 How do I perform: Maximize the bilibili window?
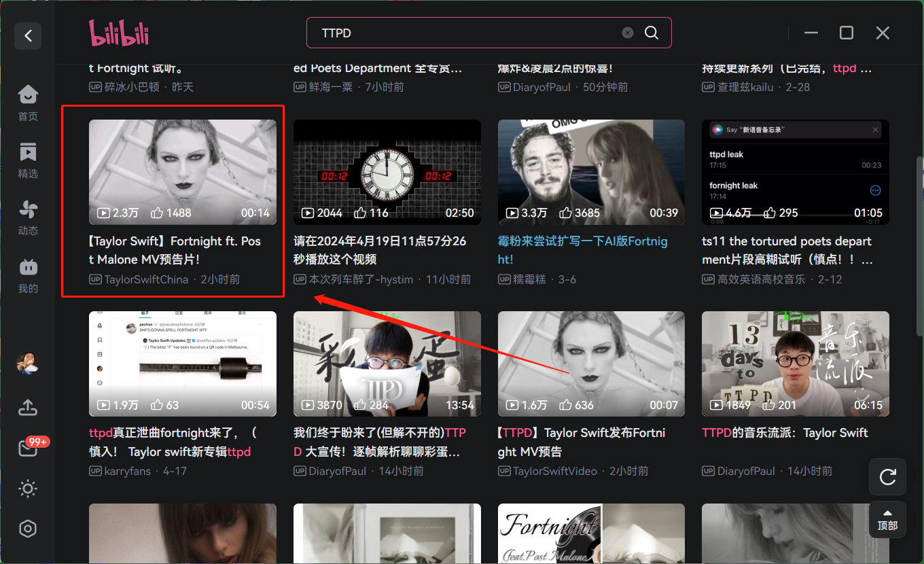point(847,33)
